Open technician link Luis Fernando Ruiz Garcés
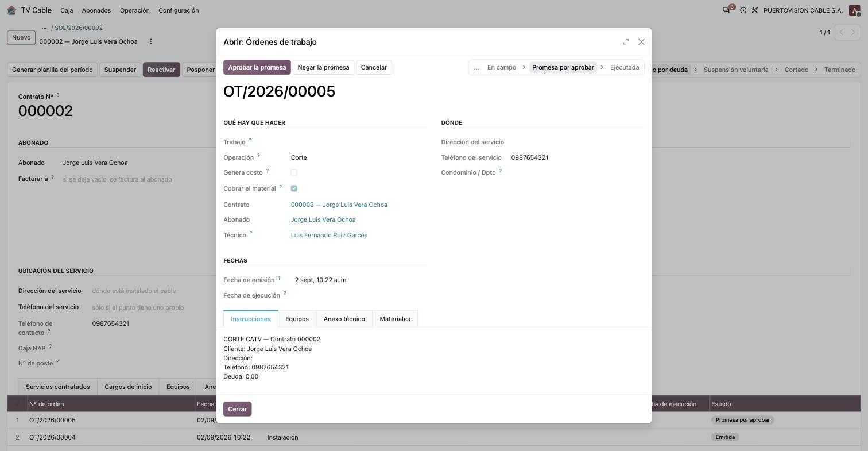 click(329, 235)
